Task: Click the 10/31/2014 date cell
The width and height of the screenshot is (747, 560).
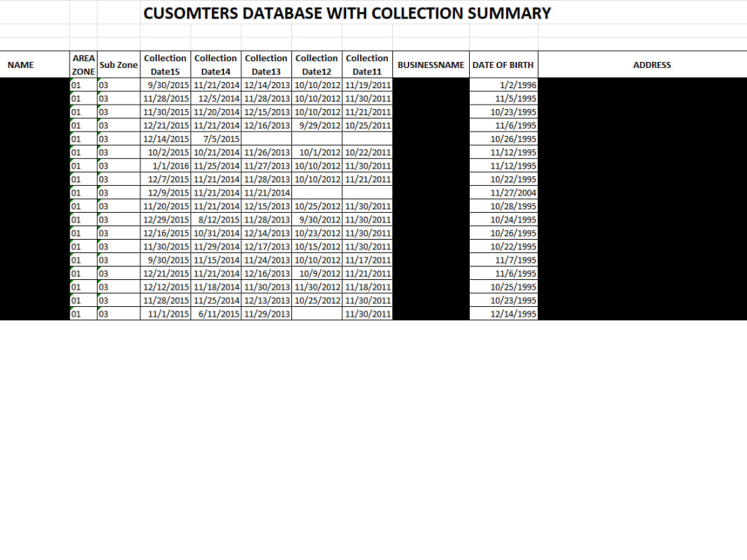Action: point(216,233)
